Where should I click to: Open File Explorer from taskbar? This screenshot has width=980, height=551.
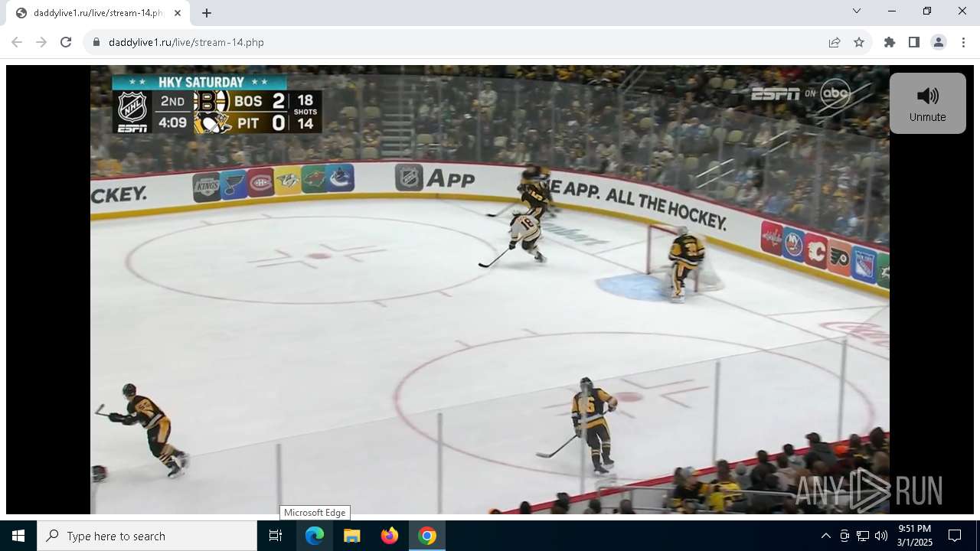tap(352, 536)
